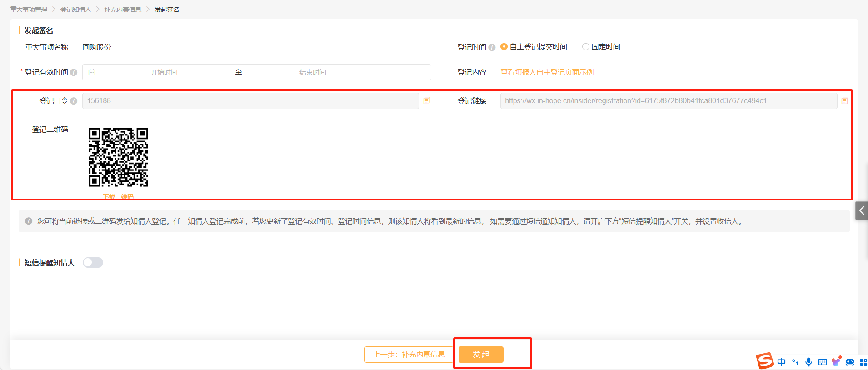Select 固定时间 radio option
The height and width of the screenshot is (370, 868).
click(585, 47)
